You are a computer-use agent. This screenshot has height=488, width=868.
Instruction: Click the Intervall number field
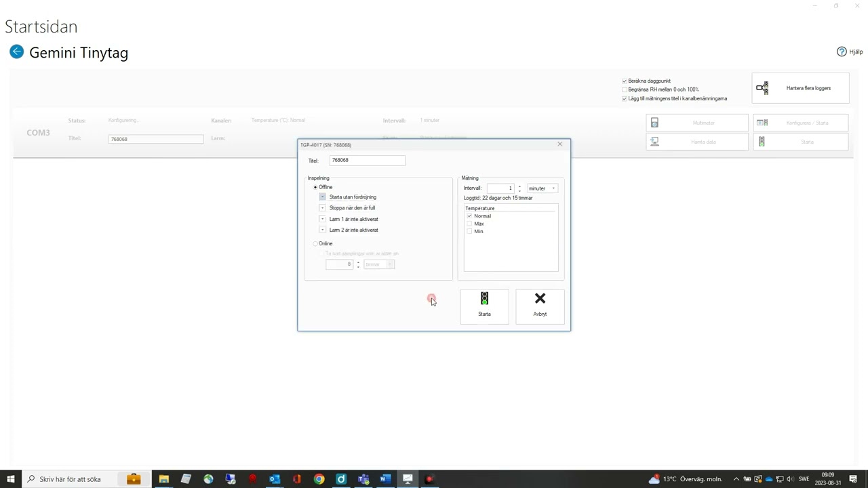[x=500, y=188]
